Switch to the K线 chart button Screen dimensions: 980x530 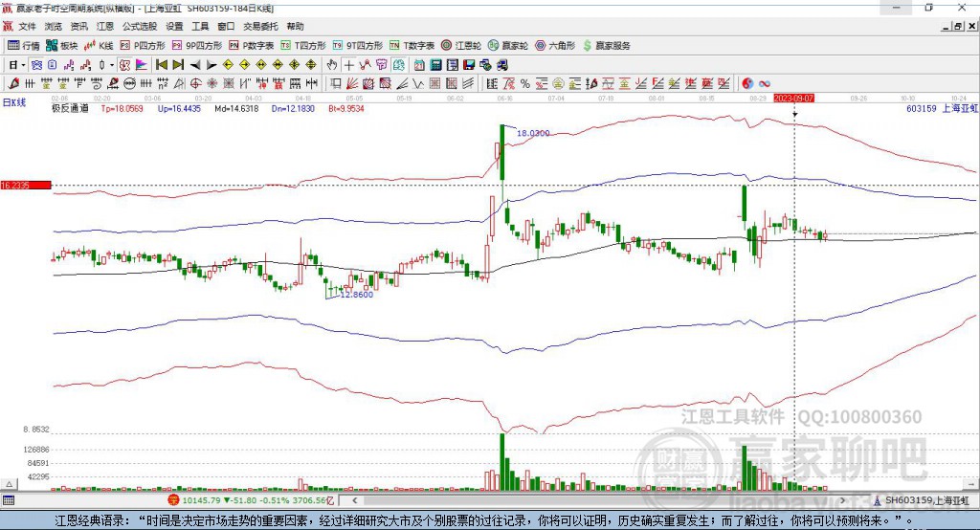[99, 46]
